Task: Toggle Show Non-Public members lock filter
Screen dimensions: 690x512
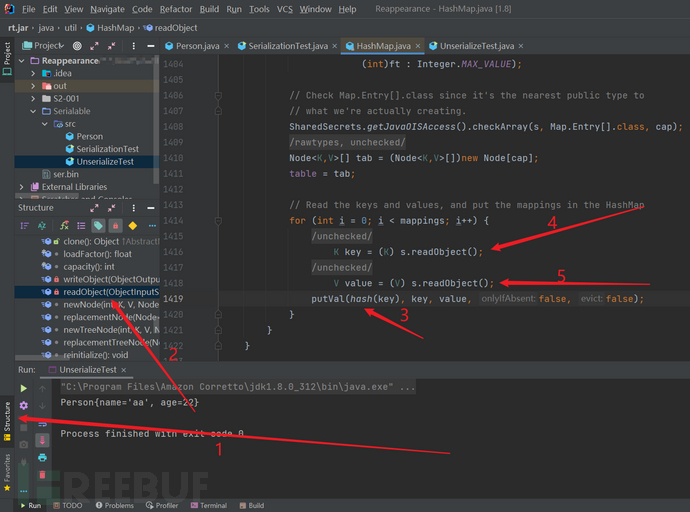Action: point(115,226)
